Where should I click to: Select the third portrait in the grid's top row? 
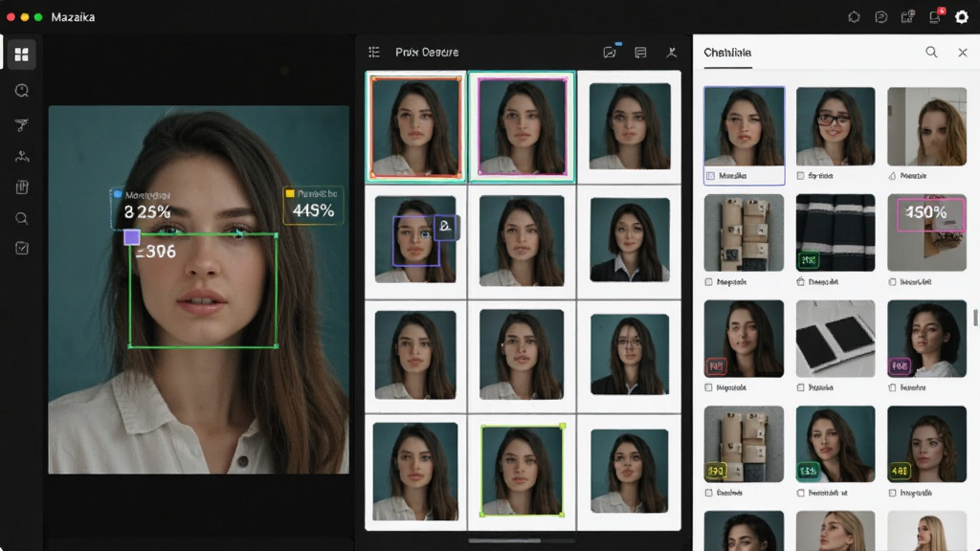[x=630, y=127]
